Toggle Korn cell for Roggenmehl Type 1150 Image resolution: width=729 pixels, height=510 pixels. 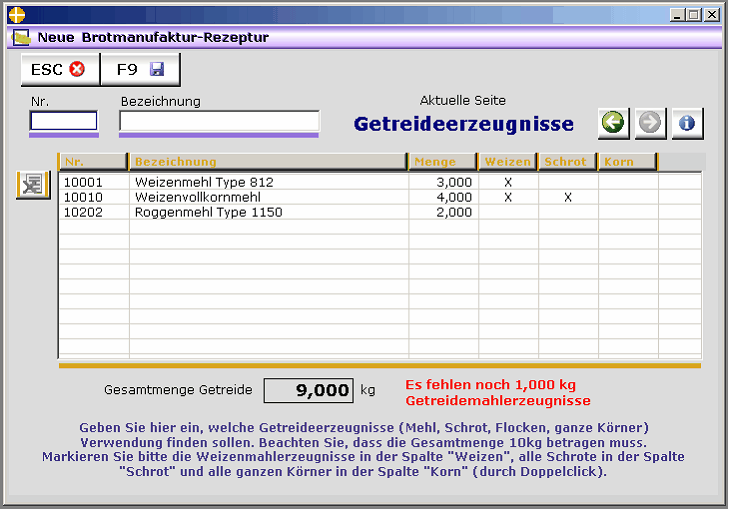coord(628,212)
